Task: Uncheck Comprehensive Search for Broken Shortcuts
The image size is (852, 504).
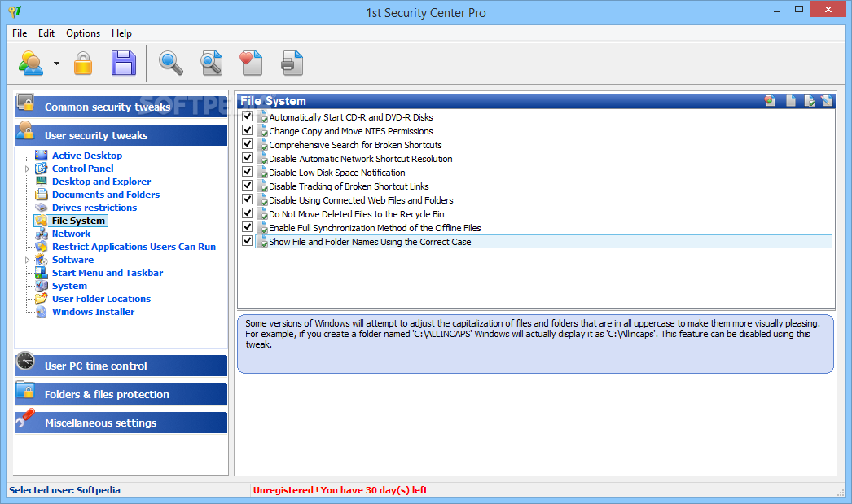Action: pos(248,144)
